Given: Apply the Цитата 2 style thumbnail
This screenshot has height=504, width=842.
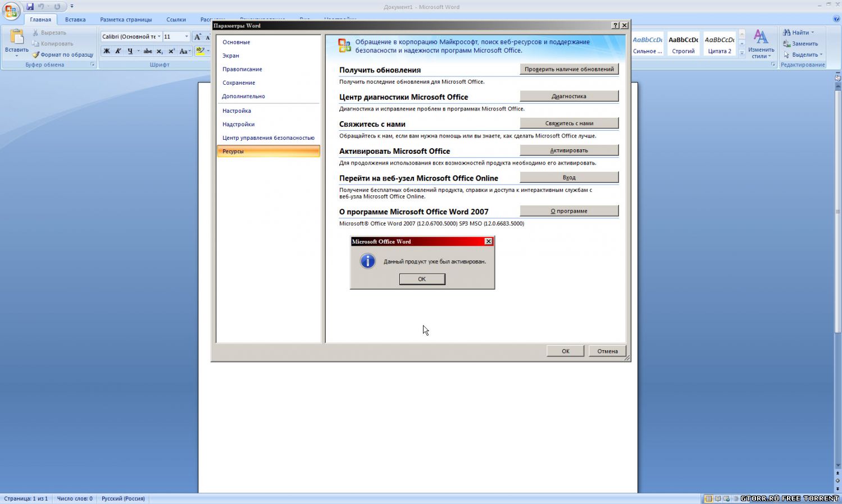Looking at the screenshot, I should pyautogui.click(x=720, y=44).
